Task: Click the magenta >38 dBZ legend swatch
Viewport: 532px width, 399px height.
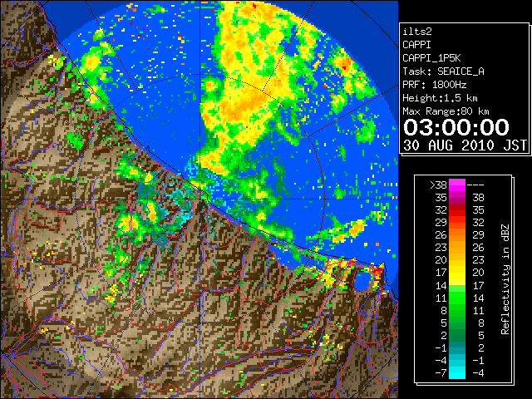Action: tap(457, 185)
